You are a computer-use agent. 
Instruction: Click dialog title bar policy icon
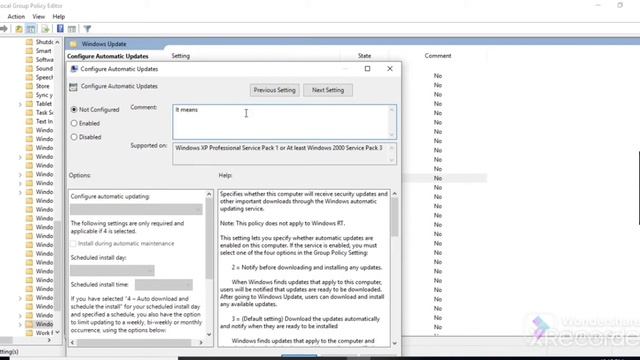pos(74,69)
